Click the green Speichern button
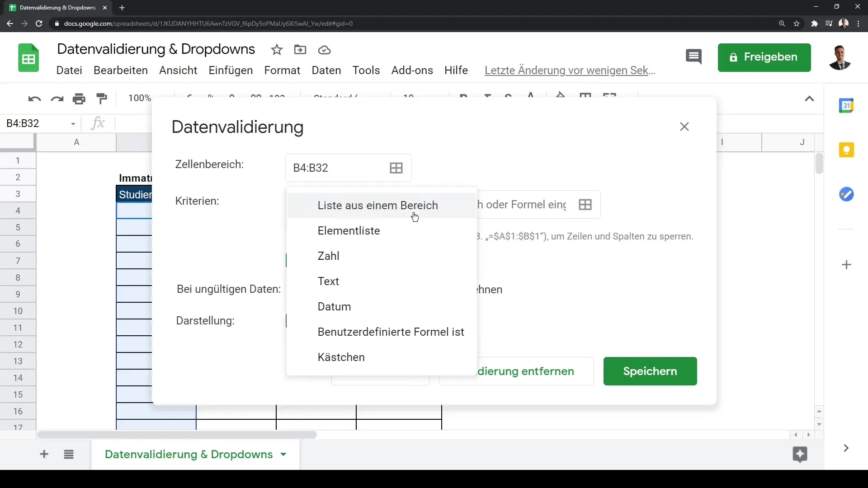868x488 pixels. click(650, 371)
